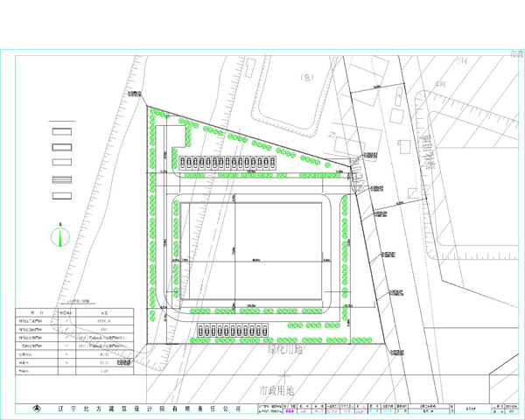
Task: Select the middle legend rectangle symbol
Action: 61,164
